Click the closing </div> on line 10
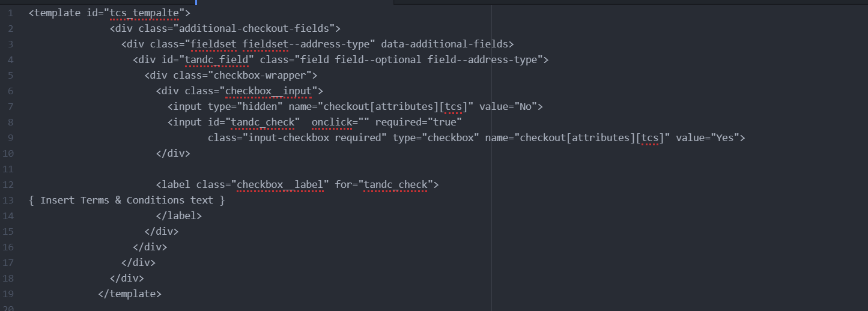The image size is (868, 311). click(x=173, y=153)
